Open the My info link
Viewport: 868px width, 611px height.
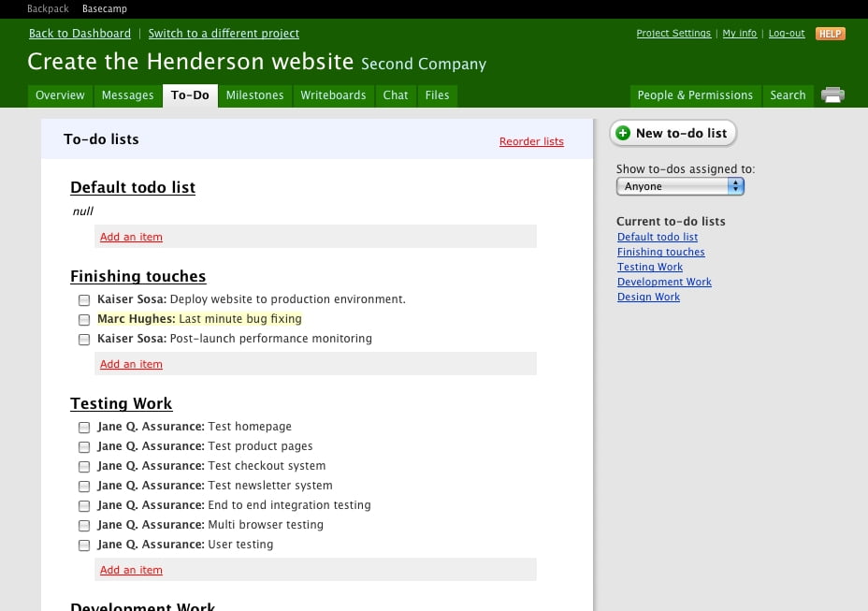[x=740, y=34]
